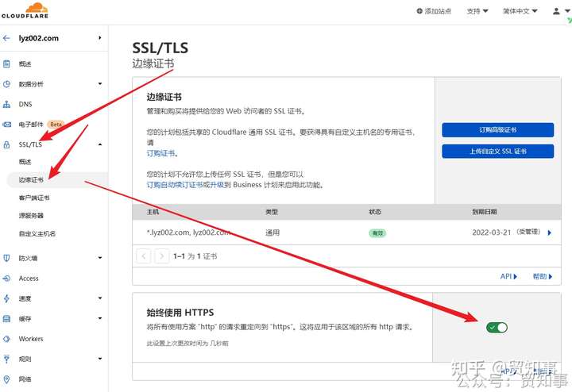
Task: Click the 有效 status badge
Action: point(377,233)
